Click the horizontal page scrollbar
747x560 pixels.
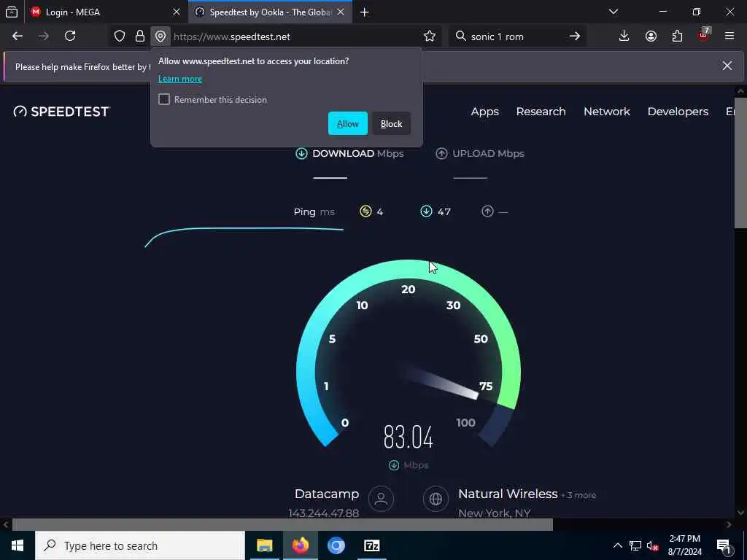(282, 524)
